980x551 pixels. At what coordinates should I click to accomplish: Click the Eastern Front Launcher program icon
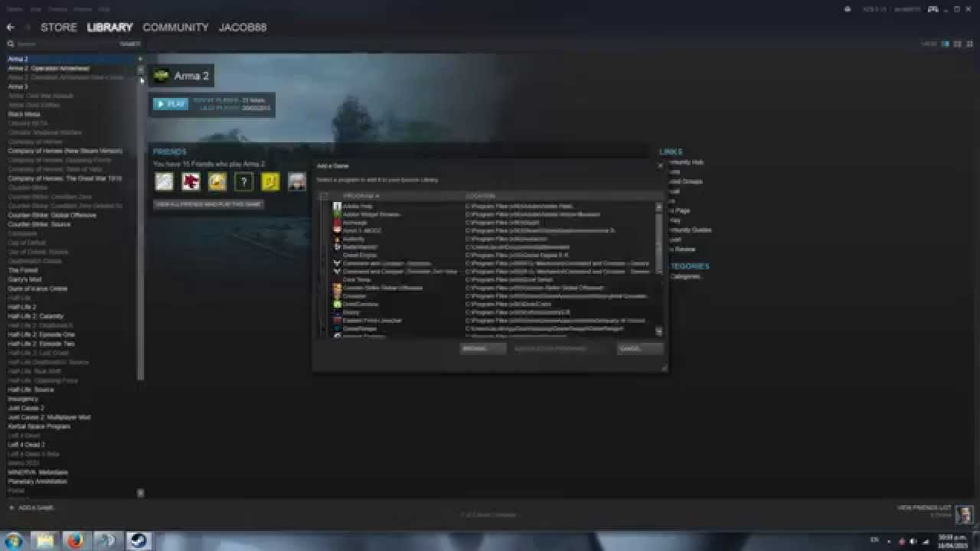tap(338, 321)
